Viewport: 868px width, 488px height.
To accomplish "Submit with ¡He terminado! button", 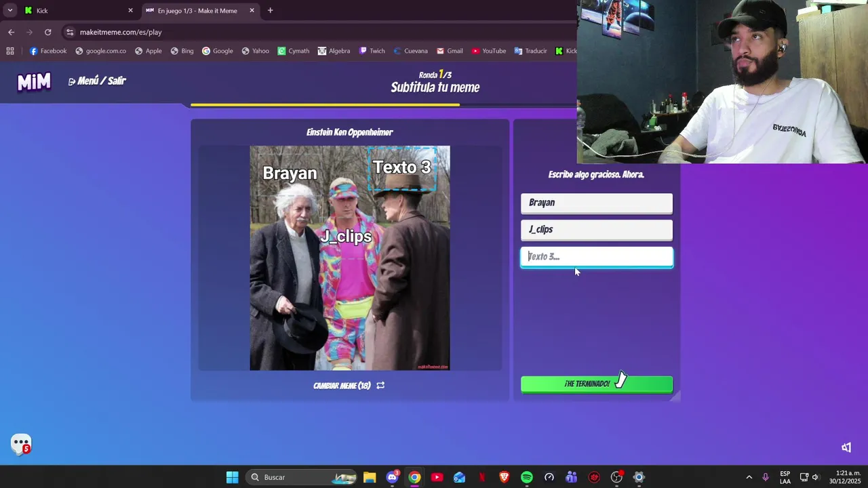I will 597,384.
